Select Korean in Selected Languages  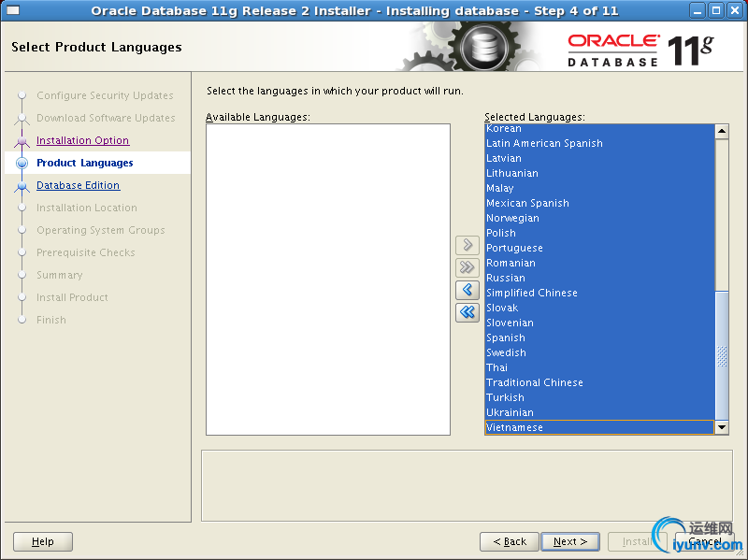[x=599, y=129]
